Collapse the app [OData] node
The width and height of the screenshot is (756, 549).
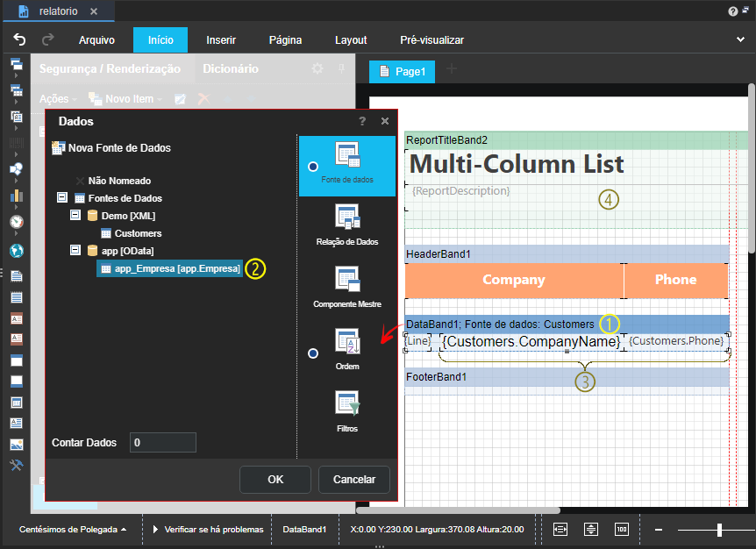[75, 250]
